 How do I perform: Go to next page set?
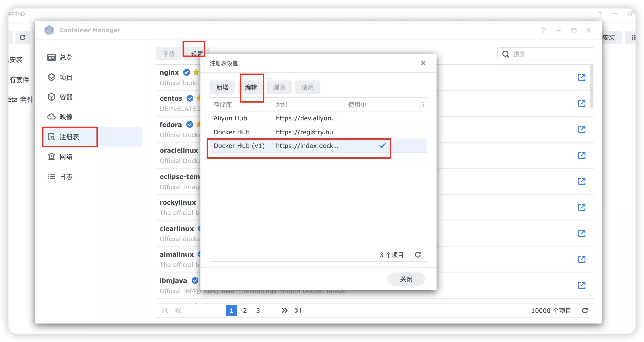284,310
